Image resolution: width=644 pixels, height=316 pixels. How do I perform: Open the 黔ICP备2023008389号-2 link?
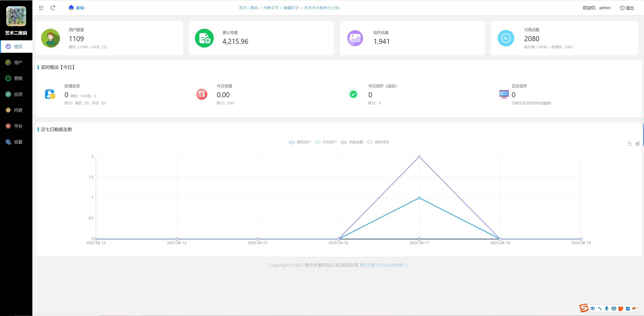tap(383, 265)
